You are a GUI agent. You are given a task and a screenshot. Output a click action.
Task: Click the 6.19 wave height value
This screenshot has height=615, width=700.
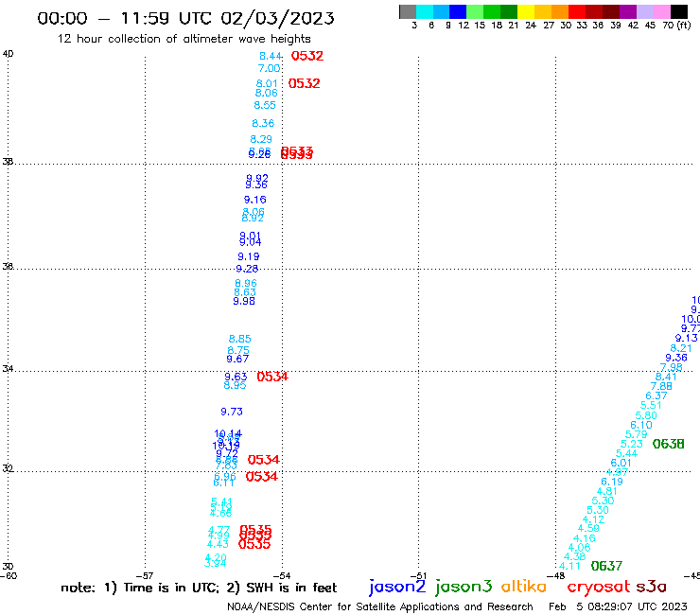pos(612,482)
